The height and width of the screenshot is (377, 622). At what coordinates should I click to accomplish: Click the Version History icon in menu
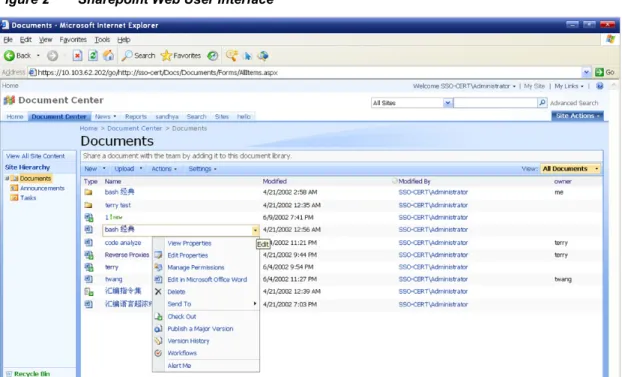pos(158,341)
